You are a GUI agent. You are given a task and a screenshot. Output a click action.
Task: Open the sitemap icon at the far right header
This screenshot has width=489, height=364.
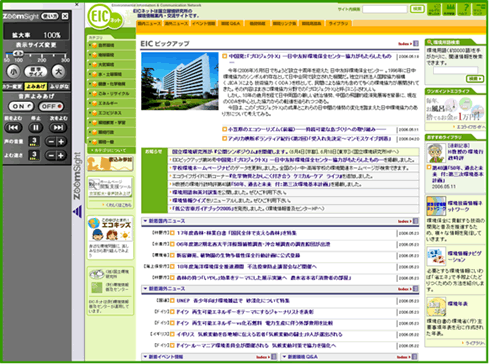480,9
